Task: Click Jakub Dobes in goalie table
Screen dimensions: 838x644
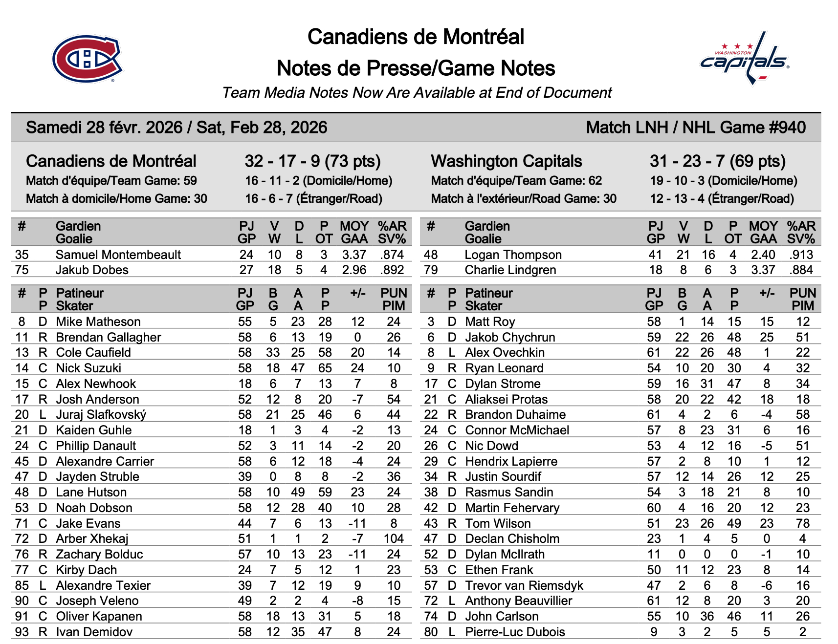Action: click(x=92, y=270)
